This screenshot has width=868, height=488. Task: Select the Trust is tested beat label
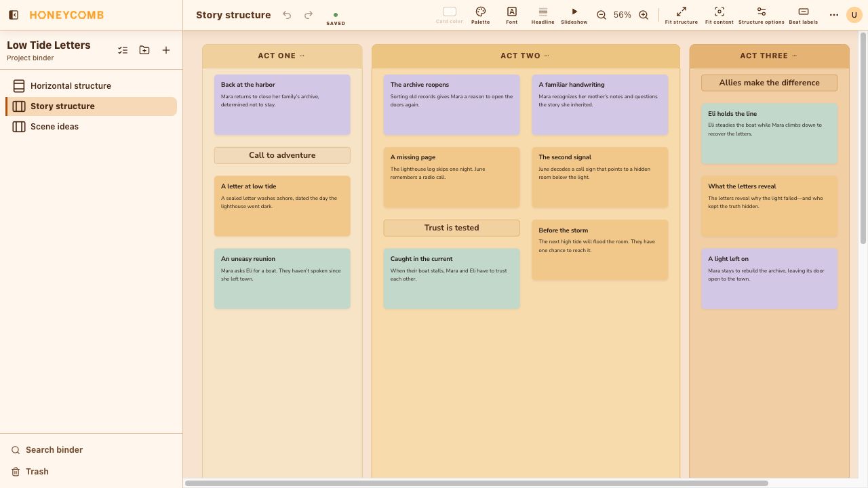(x=452, y=228)
